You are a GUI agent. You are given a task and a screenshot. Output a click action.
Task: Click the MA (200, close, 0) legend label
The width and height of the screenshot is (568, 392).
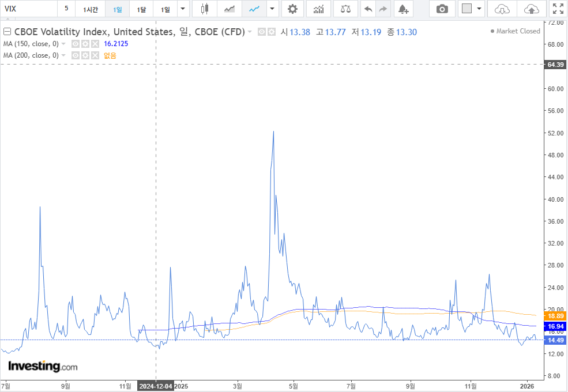tap(31, 55)
